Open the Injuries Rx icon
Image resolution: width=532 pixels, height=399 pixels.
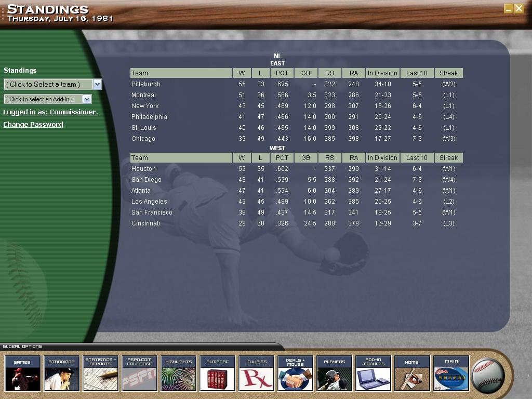coord(257,373)
